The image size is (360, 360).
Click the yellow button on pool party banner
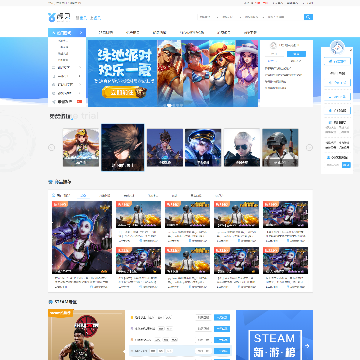tap(124, 92)
